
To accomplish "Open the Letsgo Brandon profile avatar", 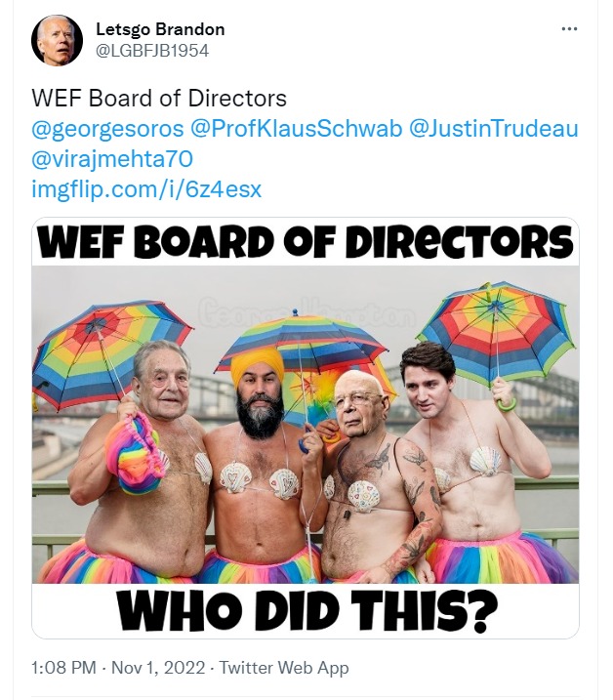I will click(57, 41).
